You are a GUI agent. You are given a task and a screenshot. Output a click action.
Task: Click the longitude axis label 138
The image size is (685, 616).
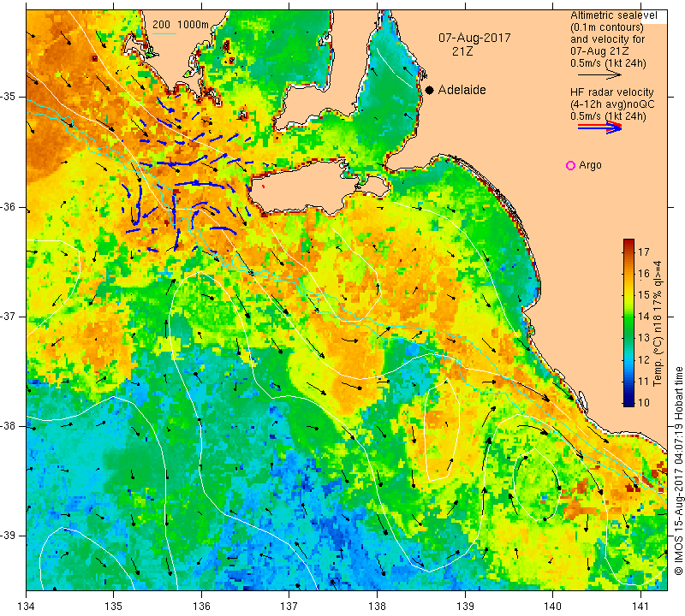(x=377, y=606)
